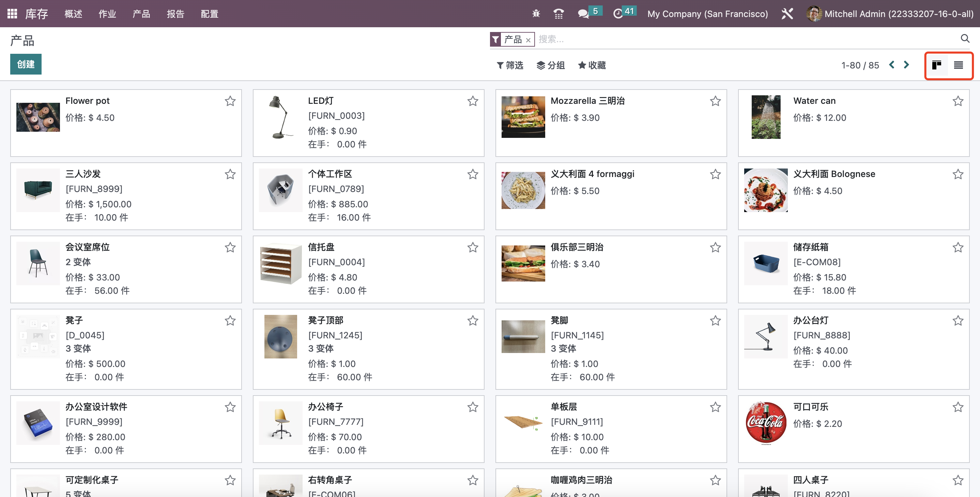The width and height of the screenshot is (980, 497).
Task: Favorite the 办公台灯 product star
Action: point(958,321)
